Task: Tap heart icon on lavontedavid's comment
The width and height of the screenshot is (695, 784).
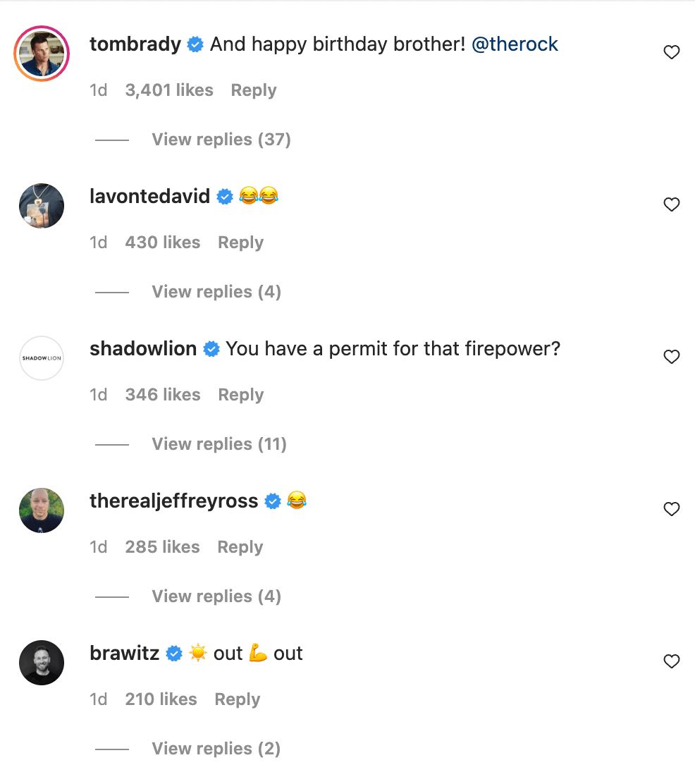Action: 671,204
